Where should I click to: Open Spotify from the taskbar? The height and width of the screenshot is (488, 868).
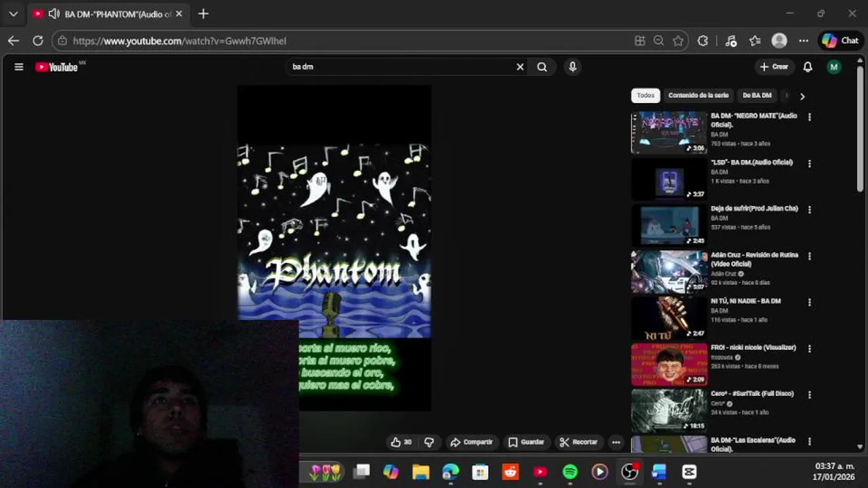570,472
